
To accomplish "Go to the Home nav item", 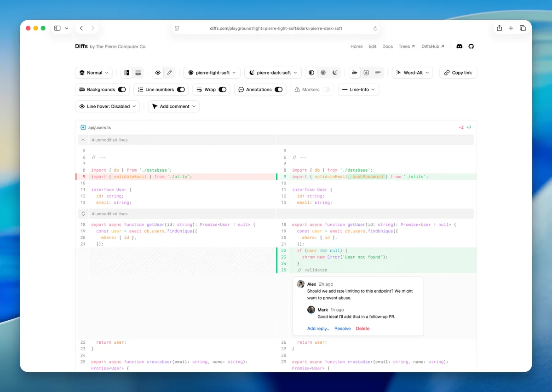I will click(356, 46).
